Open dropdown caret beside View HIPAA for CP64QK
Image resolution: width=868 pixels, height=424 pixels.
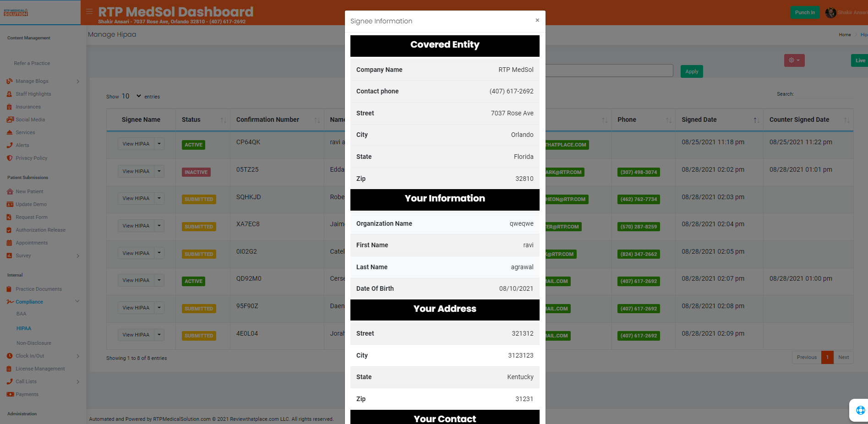pyautogui.click(x=159, y=144)
